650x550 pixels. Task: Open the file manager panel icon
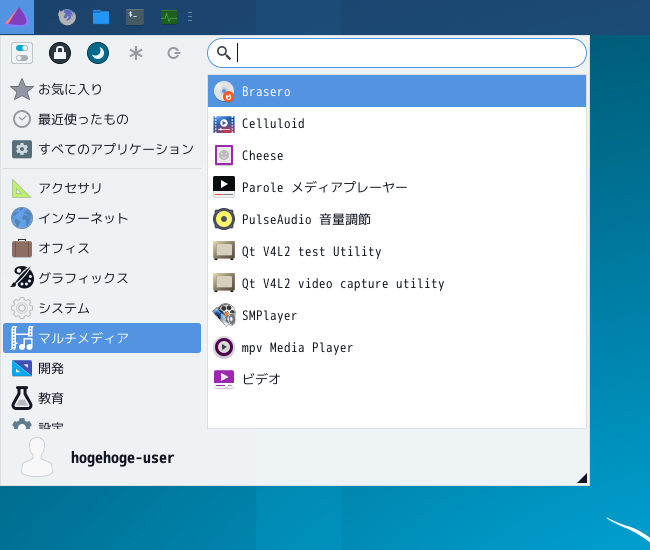tap(101, 17)
